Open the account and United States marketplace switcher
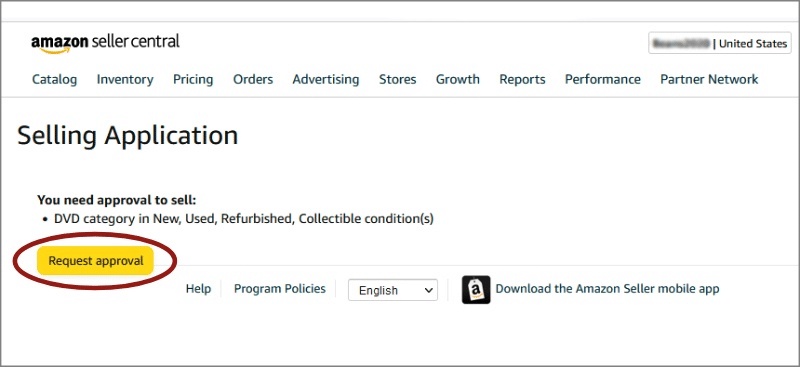800x367 pixels. tap(720, 43)
